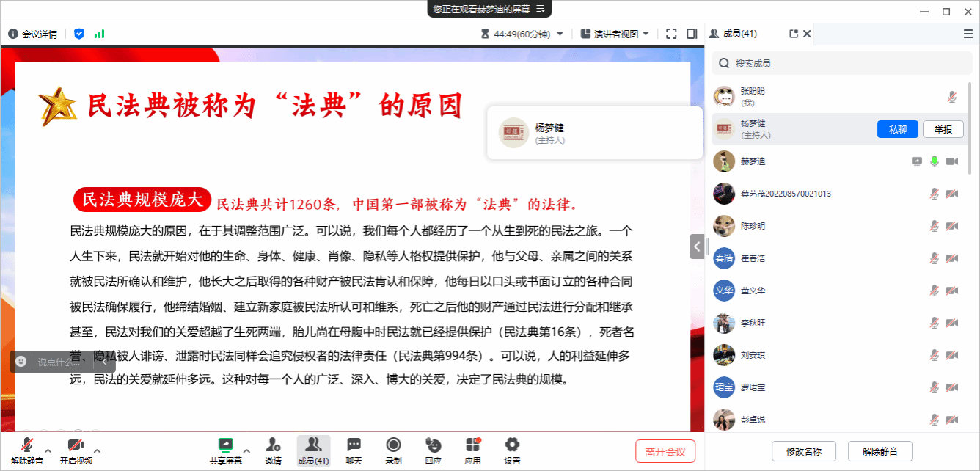The width and height of the screenshot is (980, 471).
Task: Open the 会议详情 meeting details
Action: point(33,34)
